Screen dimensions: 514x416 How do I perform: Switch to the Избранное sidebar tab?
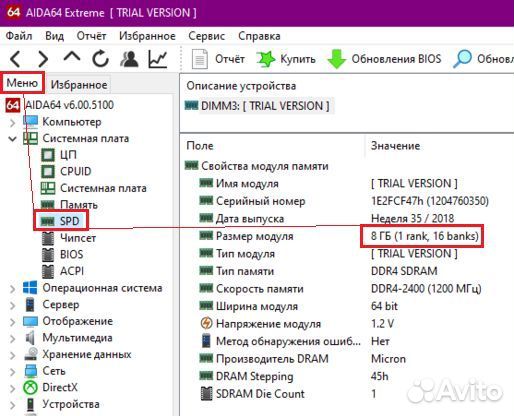click(x=79, y=85)
